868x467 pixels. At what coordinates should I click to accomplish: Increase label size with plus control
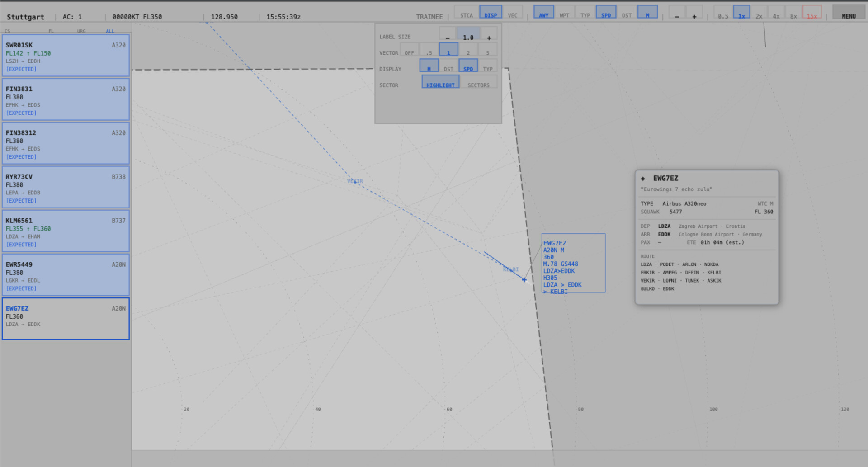click(489, 38)
